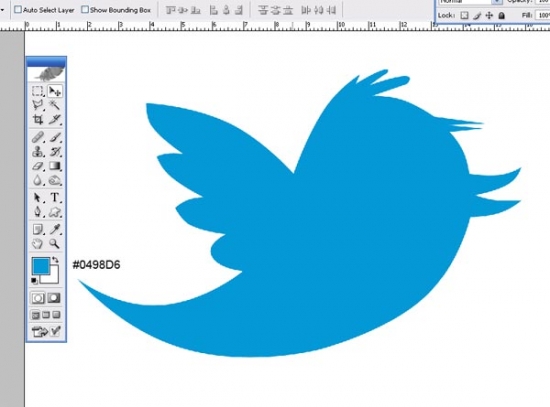Image resolution: width=550 pixels, height=407 pixels.
Task: Click Align Right Edges button
Action: (x=239, y=11)
